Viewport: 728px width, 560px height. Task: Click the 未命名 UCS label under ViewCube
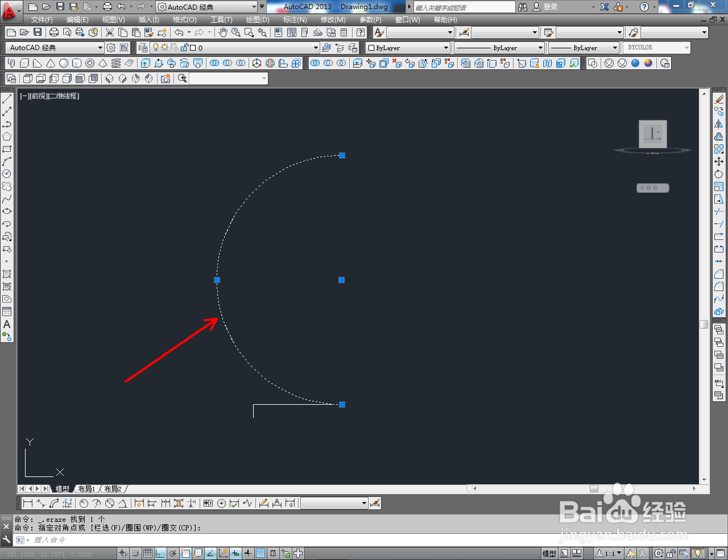[x=652, y=188]
